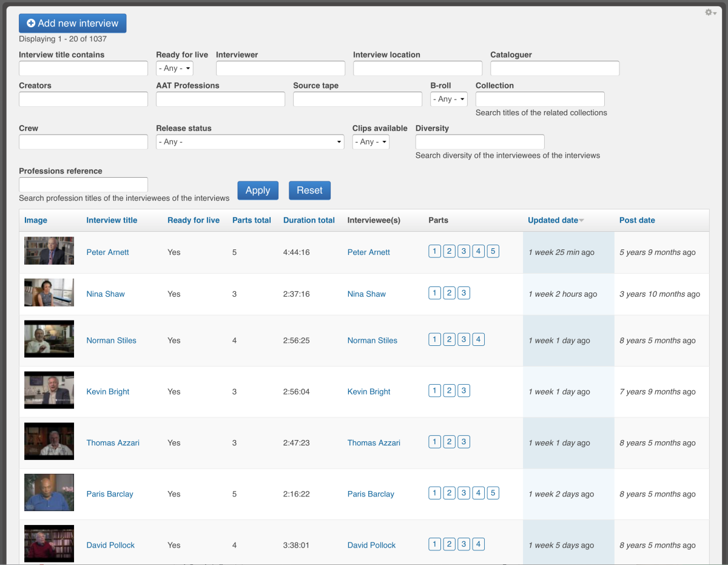Click the Interview title contains field

(84, 69)
